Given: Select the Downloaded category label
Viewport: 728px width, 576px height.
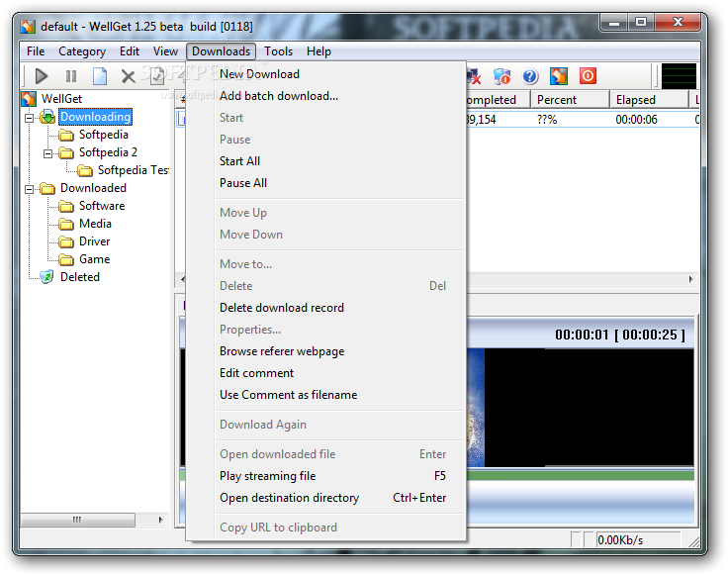Looking at the screenshot, I should (x=93, y=188).
